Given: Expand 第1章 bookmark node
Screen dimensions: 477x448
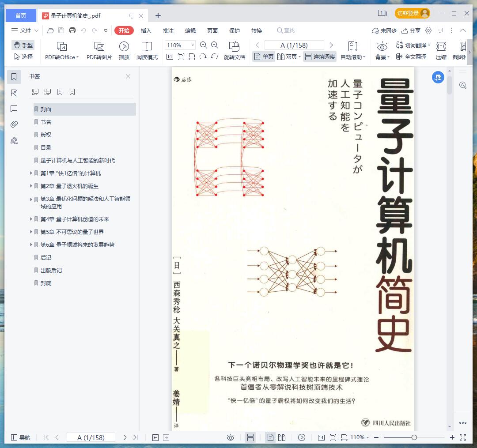Looking at the screenshot, I should click(x=31, y=173).
